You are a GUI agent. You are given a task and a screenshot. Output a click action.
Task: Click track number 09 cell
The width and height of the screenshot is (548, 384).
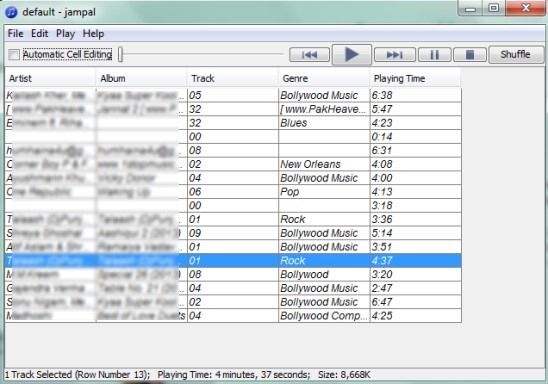233,233
